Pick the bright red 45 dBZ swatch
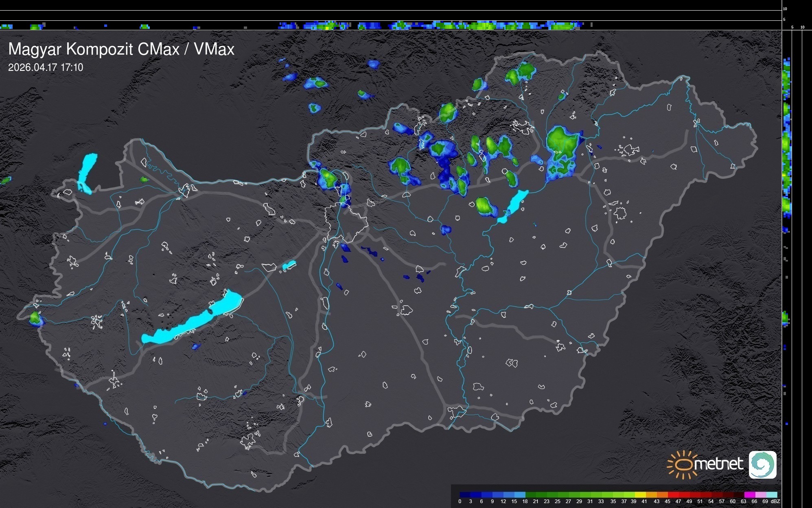Image resolution: width=812 pixels, height=508 pixels. click(x=672, y=495)
